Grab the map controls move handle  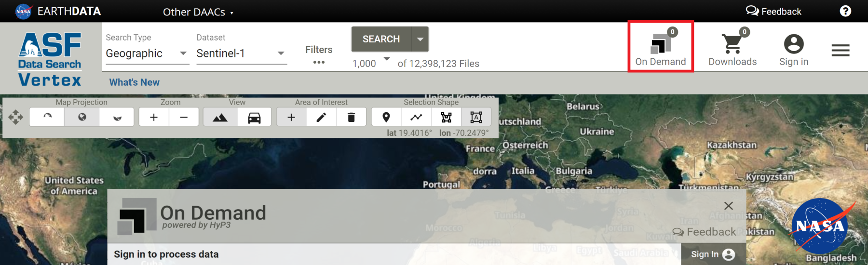(15, 117)
